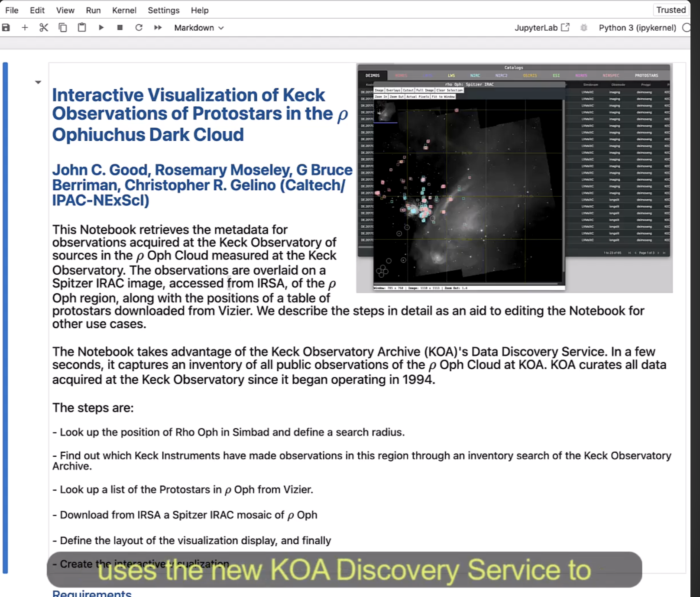This screenshot has height=597, width=700.
Task: Click the kernel status circle indicator
Action: [x=686, y=28]
